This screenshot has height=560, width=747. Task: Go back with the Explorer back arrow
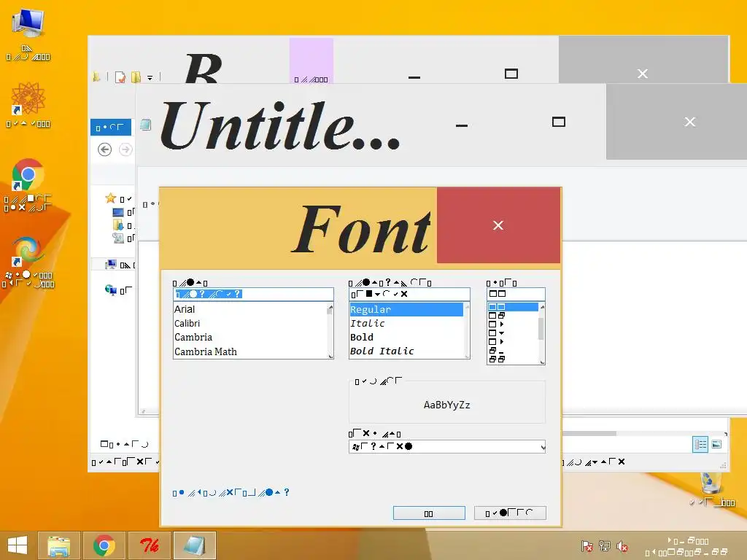pos(105,149)
